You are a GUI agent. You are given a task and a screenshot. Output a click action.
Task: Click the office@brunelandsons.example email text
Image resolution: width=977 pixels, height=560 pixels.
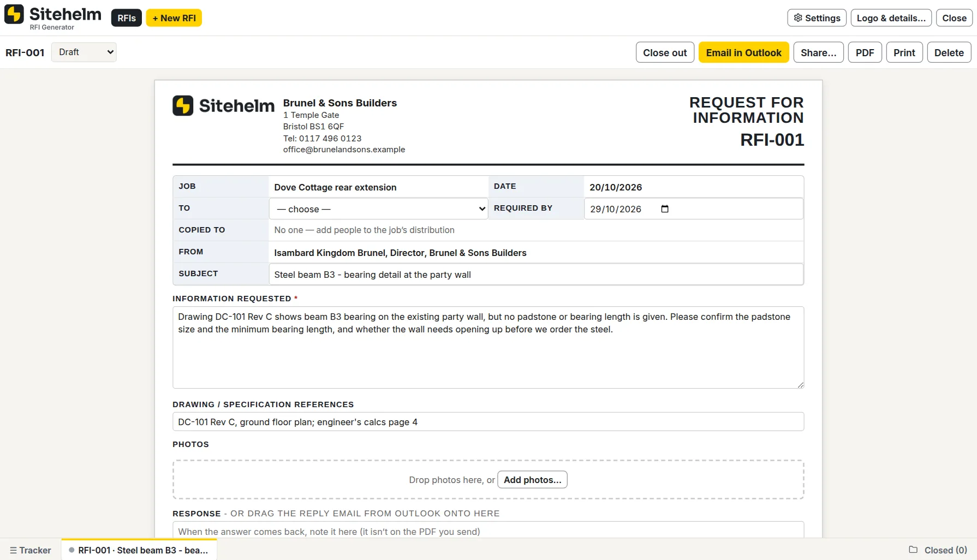click(344, 150)
